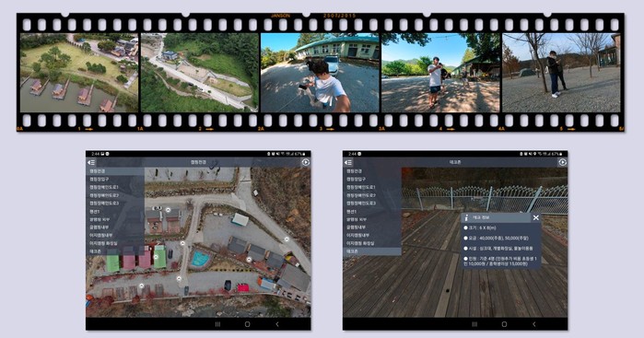Screen dimensions: 644x338
Task: Tap Android home button on aerial map tablet
Action: [247, 324]
